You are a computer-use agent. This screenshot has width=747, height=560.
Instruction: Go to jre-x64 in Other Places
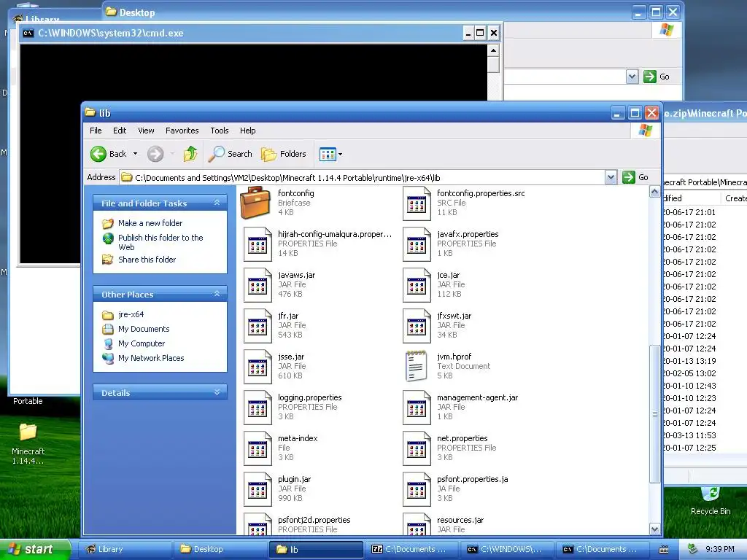pos(131,314)
